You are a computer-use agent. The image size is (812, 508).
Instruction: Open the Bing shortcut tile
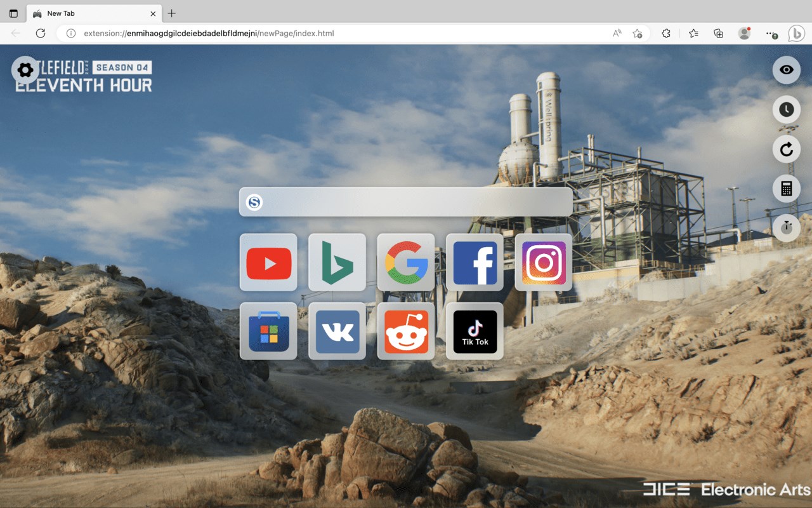pyautogui.click(x=337, y=262)
